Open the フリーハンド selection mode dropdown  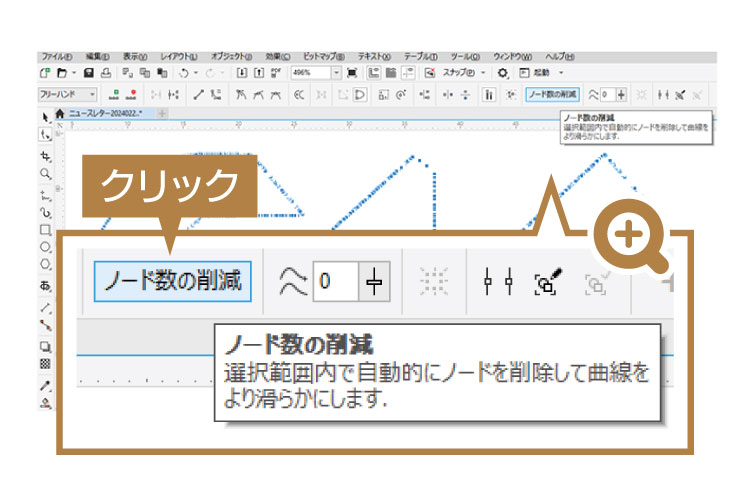pyautogui.click(x=67, y=95)
